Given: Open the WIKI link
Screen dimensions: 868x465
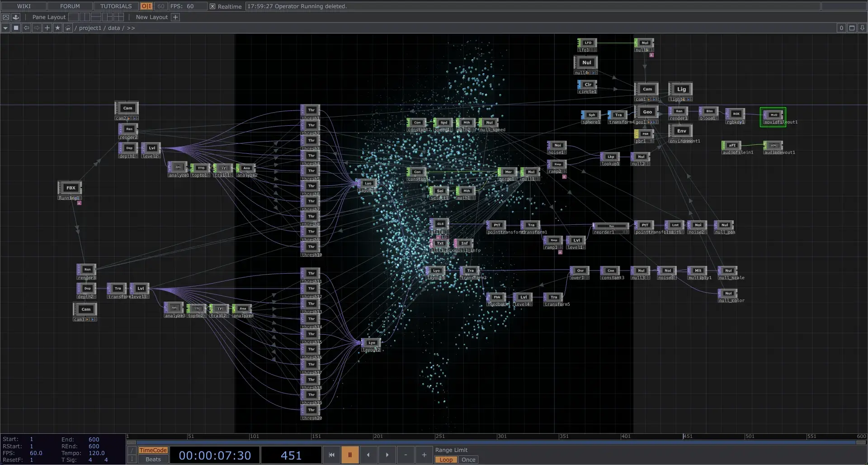Looking at the screenshot, I should [24, 6].
